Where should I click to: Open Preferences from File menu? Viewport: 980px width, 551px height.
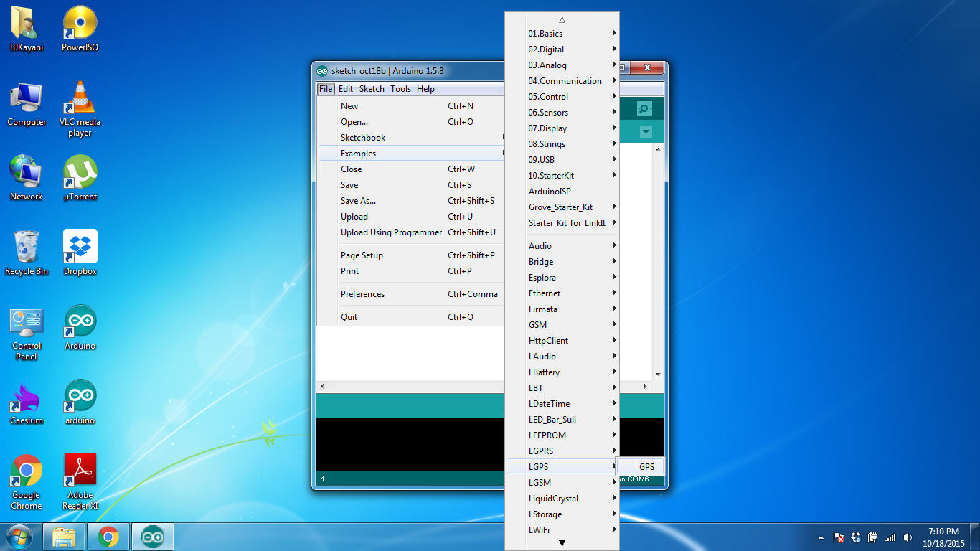coord(412,294)
